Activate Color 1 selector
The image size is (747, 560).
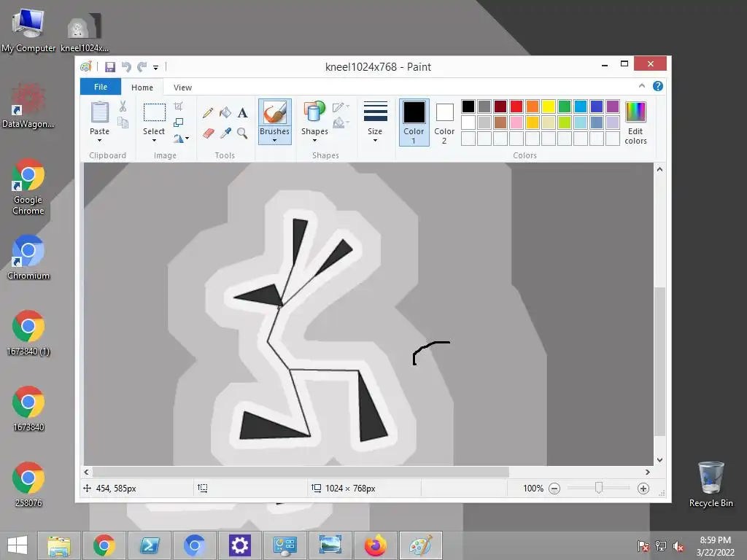(414, 122)
